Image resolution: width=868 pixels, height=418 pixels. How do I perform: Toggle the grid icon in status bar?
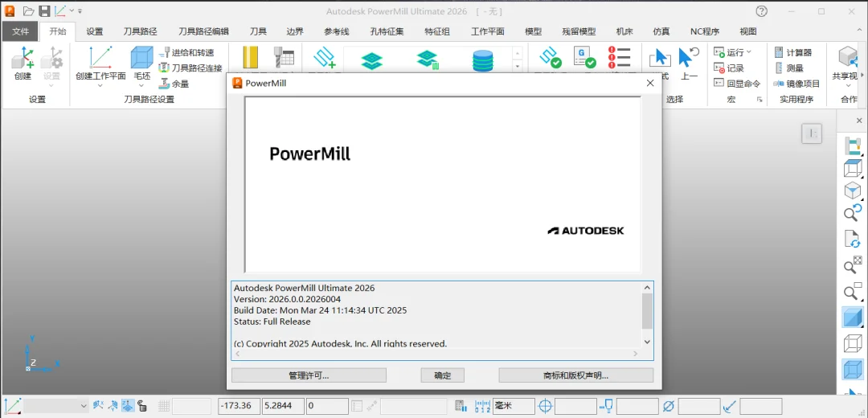click(164, 406)
